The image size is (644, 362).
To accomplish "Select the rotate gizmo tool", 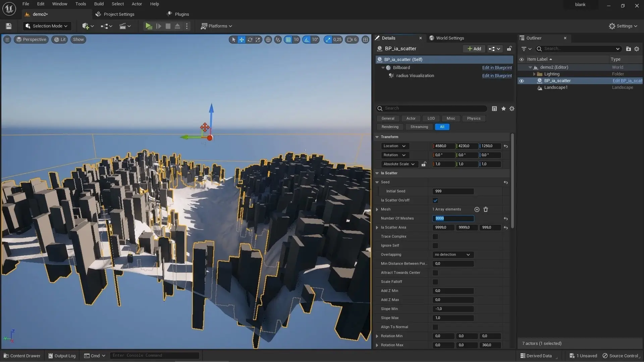I will [x=250, y=40].
